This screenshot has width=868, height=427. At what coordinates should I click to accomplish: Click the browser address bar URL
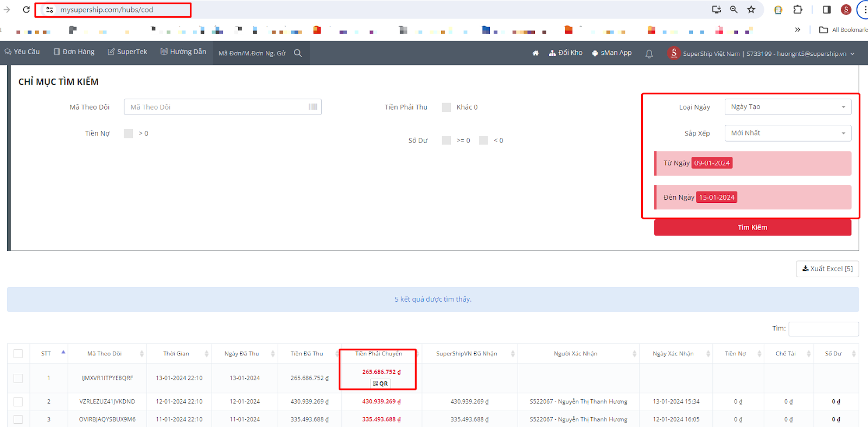pyautogui.click(x=107, y=10)
